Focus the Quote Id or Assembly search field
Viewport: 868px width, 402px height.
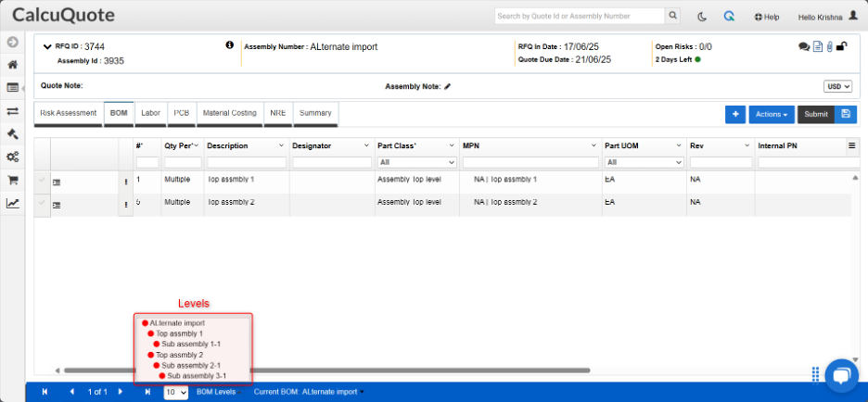click(580, 16)
